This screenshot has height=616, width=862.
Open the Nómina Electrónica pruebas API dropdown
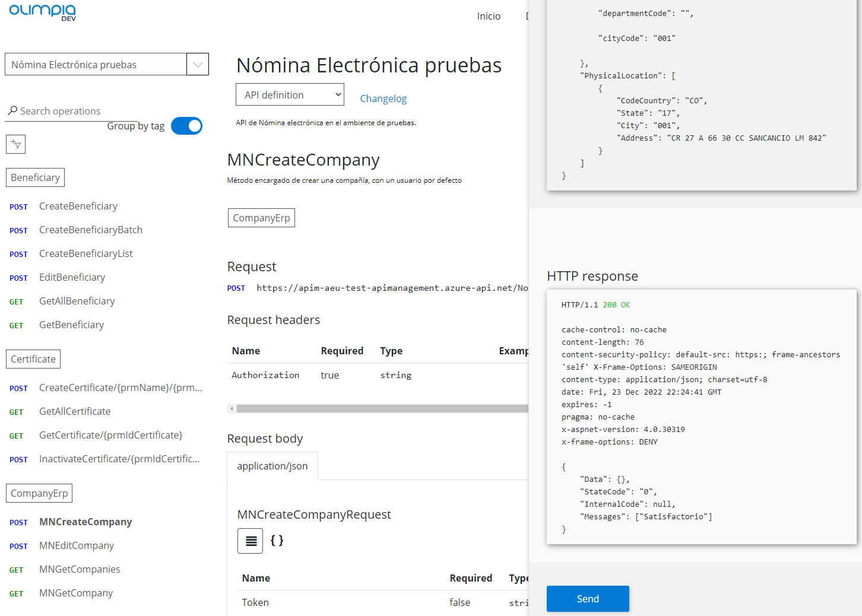click(197, 65)
